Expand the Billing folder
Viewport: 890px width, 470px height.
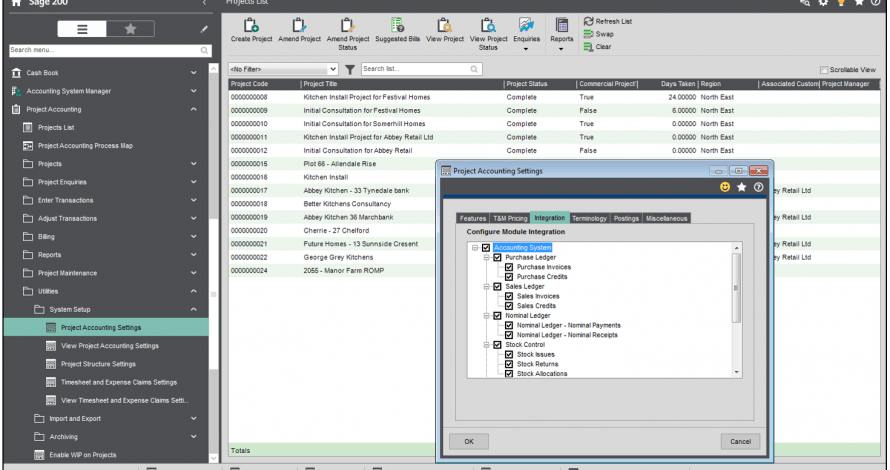point(194,236)
